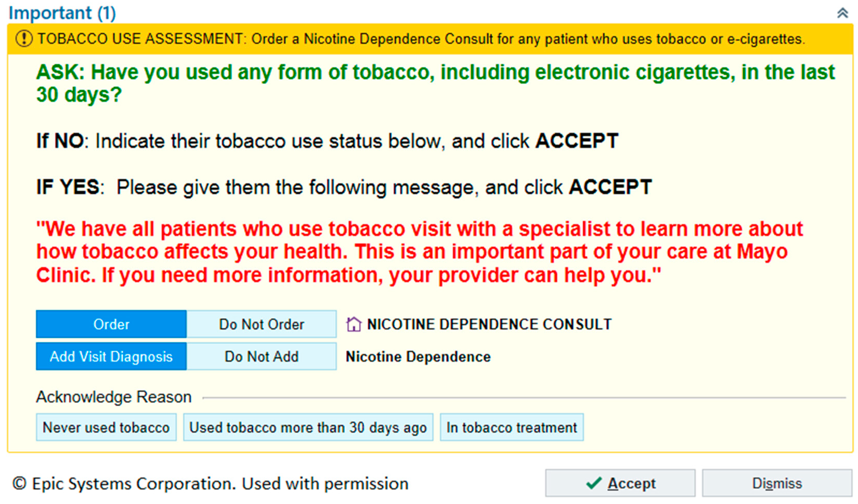Click the green ASK question text
Image resolution: width=858 pixels, height=504 pixels.
pyautogui.click(x=435, y=83)
